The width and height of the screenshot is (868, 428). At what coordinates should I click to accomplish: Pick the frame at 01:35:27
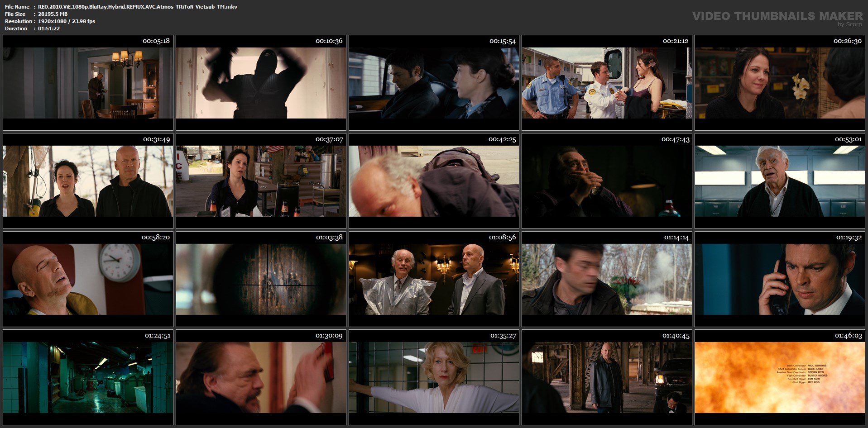(x=434, y=377)
